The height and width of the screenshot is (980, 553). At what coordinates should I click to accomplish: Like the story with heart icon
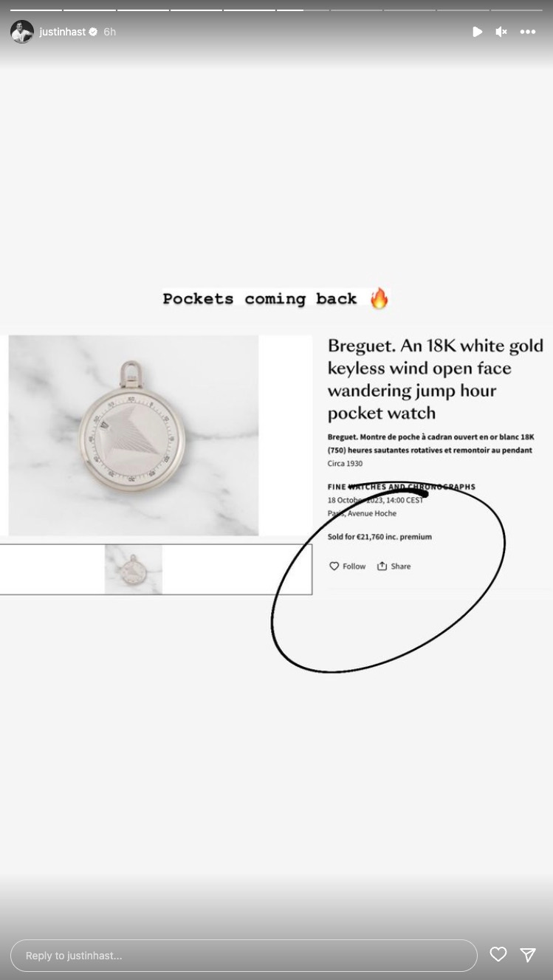(x=498, y=954)
